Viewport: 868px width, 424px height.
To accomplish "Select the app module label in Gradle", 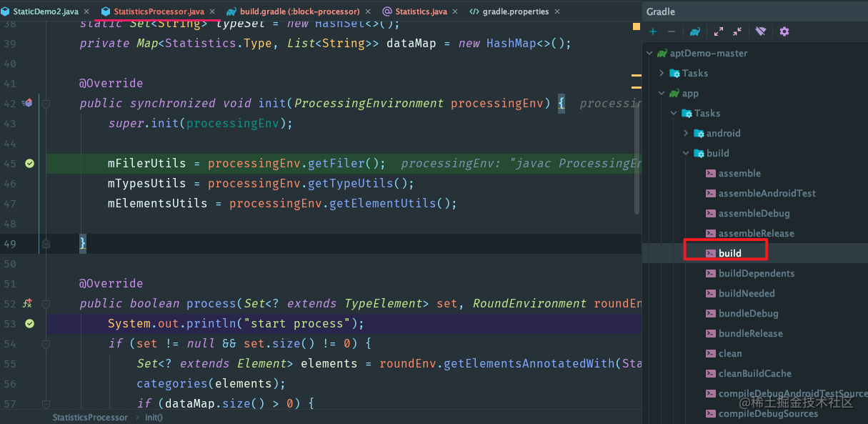I will (x=690, y=93).
